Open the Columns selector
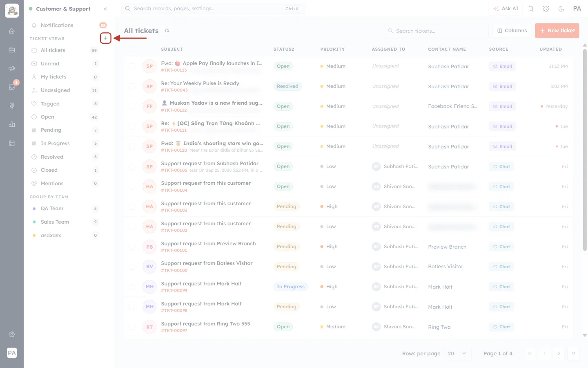The height and width of the screenshot is (368, 588). [512, 31]
